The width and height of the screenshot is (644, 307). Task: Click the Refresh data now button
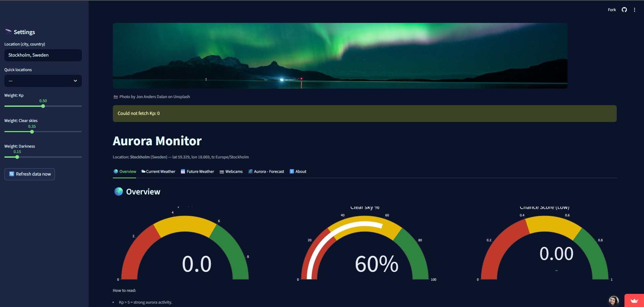(x=30, y=174)
